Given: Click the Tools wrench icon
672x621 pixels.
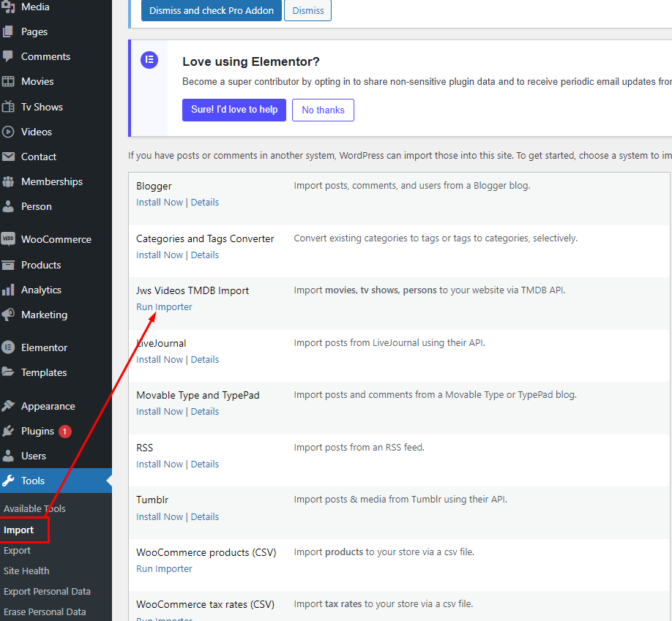Looking at the screenshot, I should [x=8, y=481].
